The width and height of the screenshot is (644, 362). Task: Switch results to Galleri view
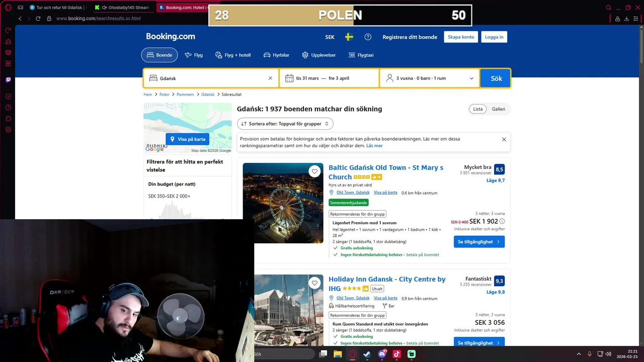[x=499, y=109]
